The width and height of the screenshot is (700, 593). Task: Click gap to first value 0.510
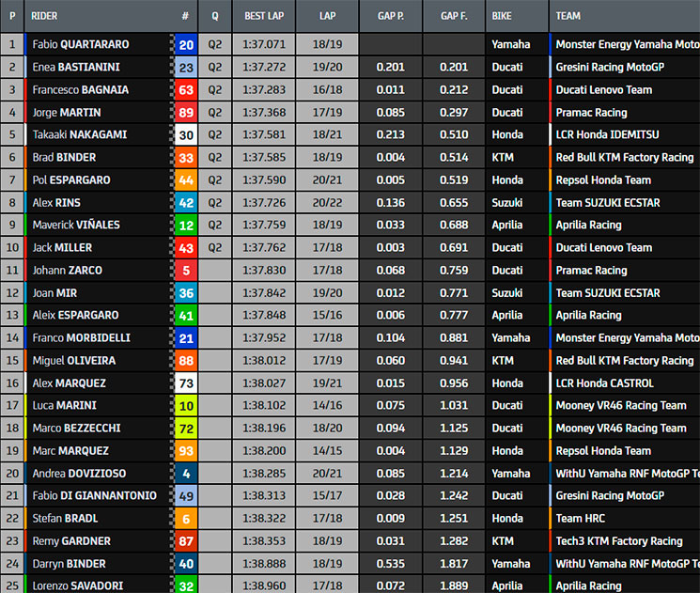pyautogui.click(x=454, y=134)
